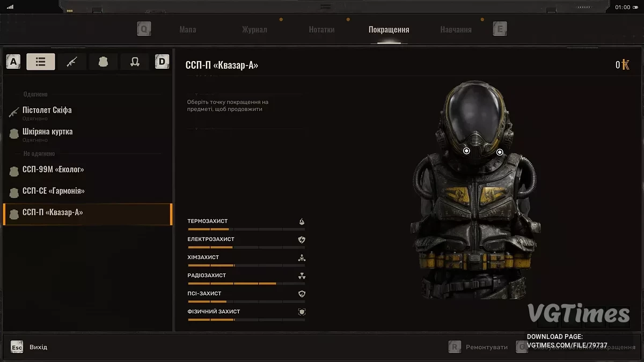Choose ССП-99М «Еколог» suit

tap(53, 169)
